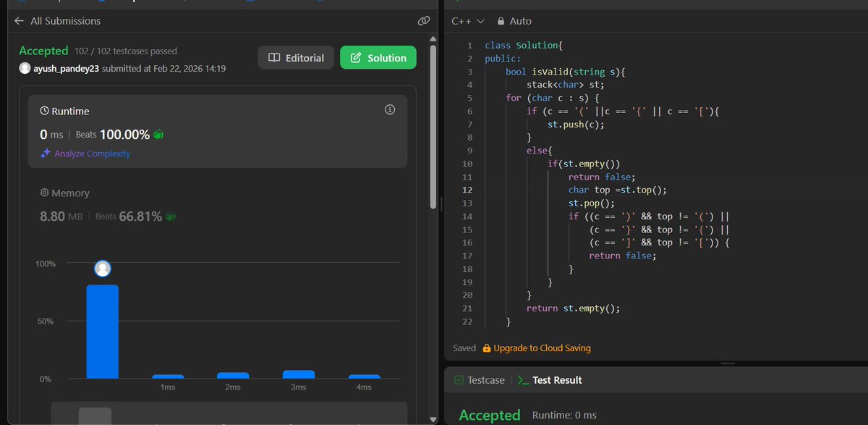Click the 'stack<char> st;' code line
The height and width of the screenshot is (425, 868).
pos(564,85)
